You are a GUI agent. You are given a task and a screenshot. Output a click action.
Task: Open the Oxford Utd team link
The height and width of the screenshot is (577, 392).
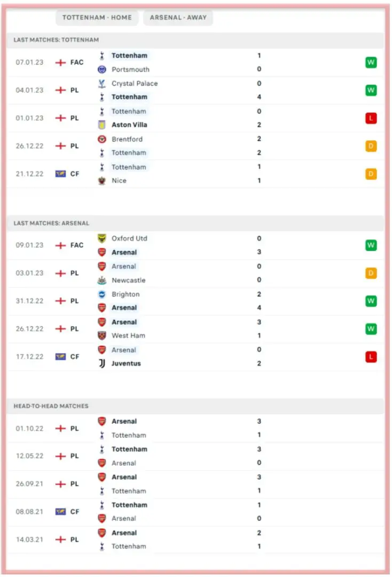click(x=129, y=238)
